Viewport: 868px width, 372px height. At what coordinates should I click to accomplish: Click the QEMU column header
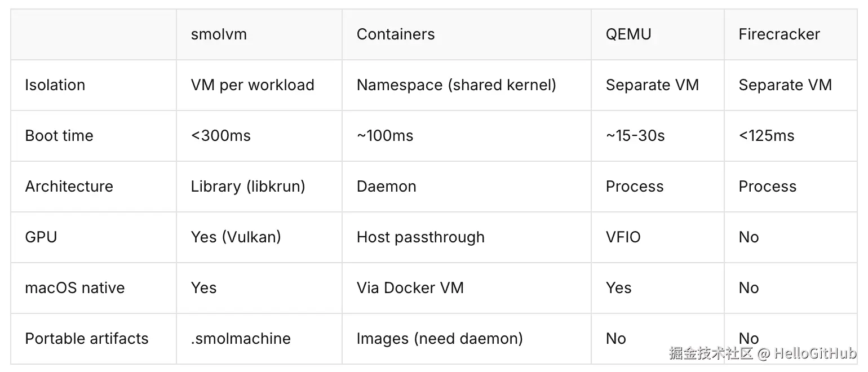click(628, 34)
